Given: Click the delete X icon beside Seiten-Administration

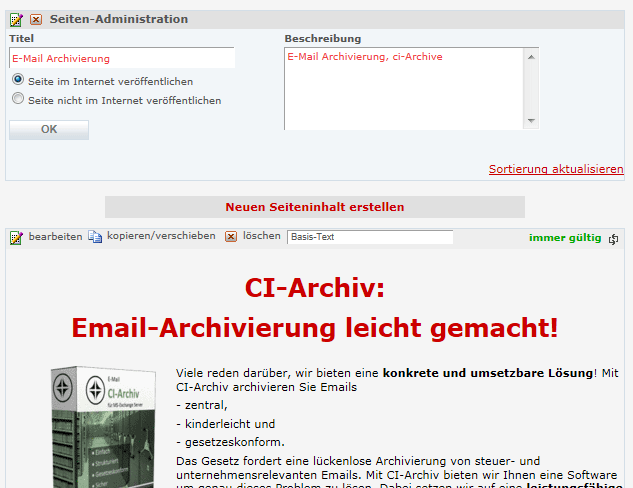Looking at the screenshot, I should point(36,19).
